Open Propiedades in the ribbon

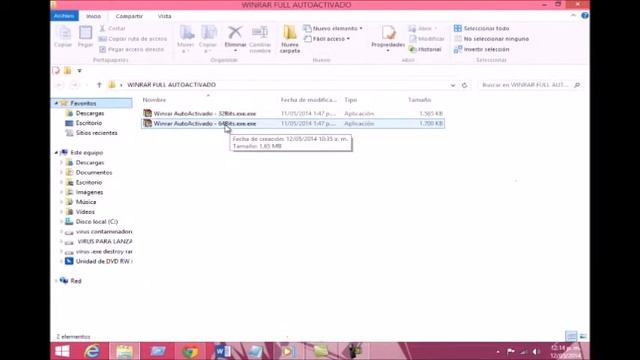click(x=388, y=38)
